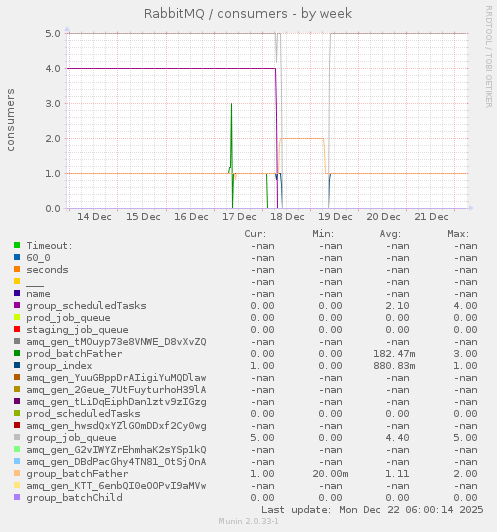
Task: Click the dark green prod_batchFather legend swatch
Action: (17, 353)
